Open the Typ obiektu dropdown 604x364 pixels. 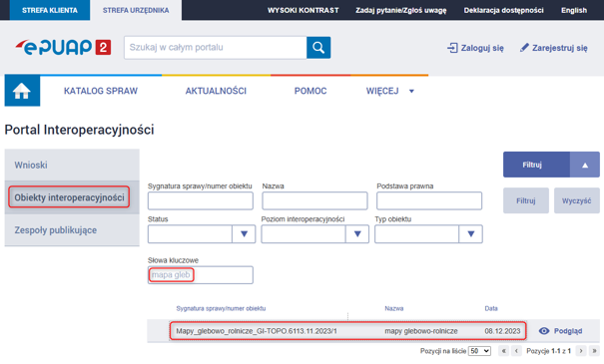click(x=470, y=234)
